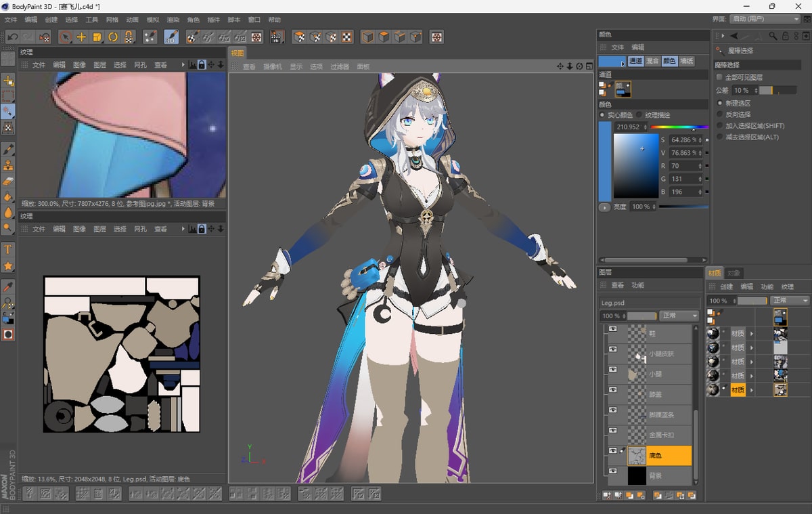Switch to the 对象 tab
Viewport: 812px width, 514px height.
(x=734, y=273)
